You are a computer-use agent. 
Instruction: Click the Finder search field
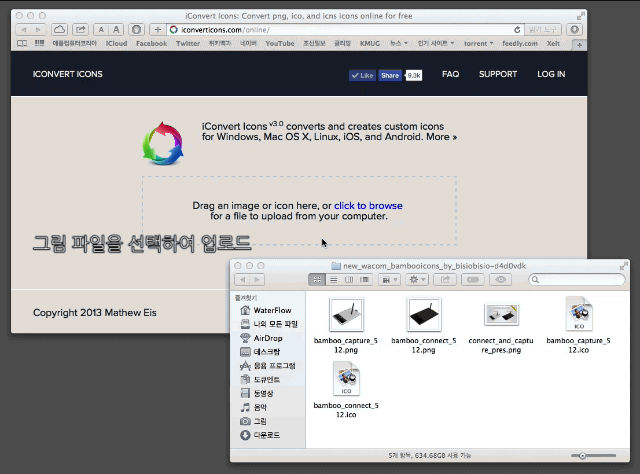[x=577, y=280]
